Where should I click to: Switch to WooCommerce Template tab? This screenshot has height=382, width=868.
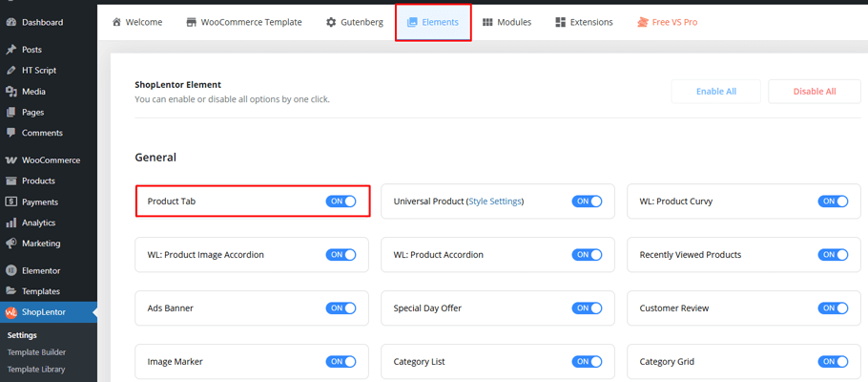244,22
